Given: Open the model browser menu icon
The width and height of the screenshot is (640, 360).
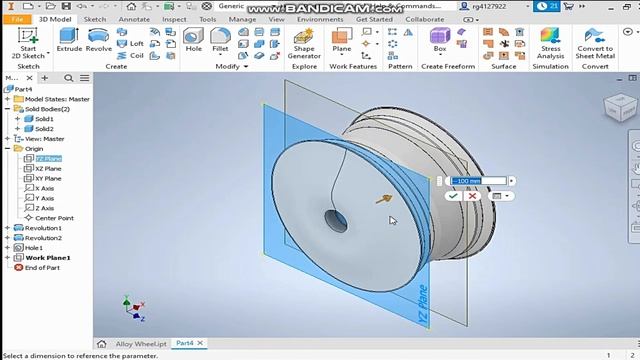Looking at the screenshot, I should tap(84, 78).
